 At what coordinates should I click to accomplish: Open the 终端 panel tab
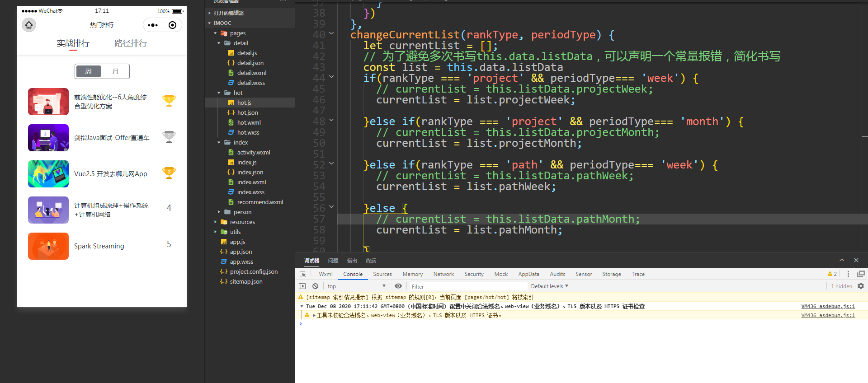[371, 261]
